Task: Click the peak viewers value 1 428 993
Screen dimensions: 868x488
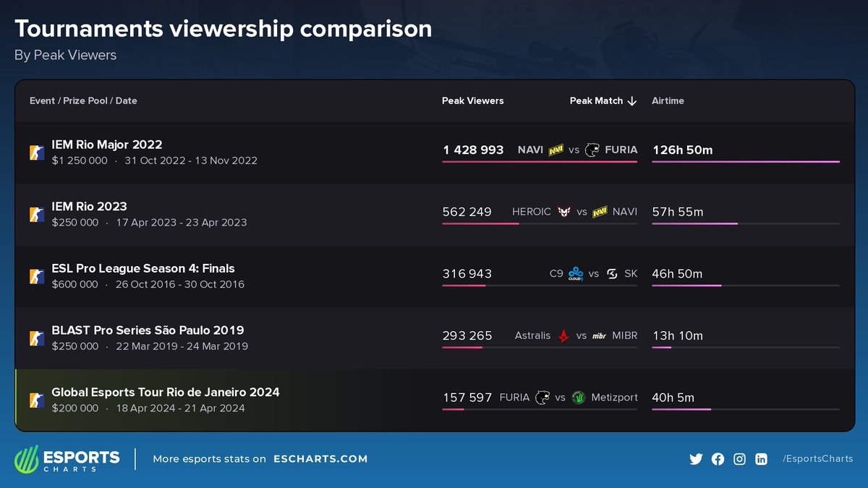Action: tap(473, 150)
